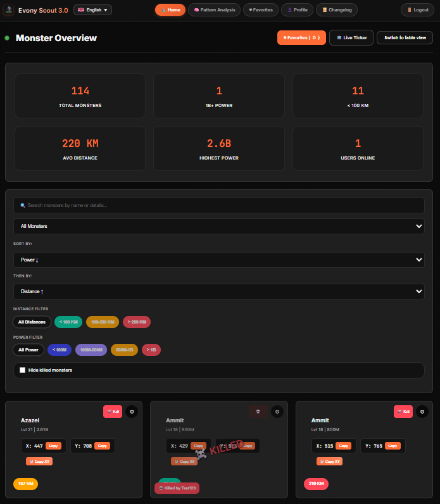The image size is (440, 504).
Task: Favorite the killed Ammit card
Action: (x=277, y=412)
